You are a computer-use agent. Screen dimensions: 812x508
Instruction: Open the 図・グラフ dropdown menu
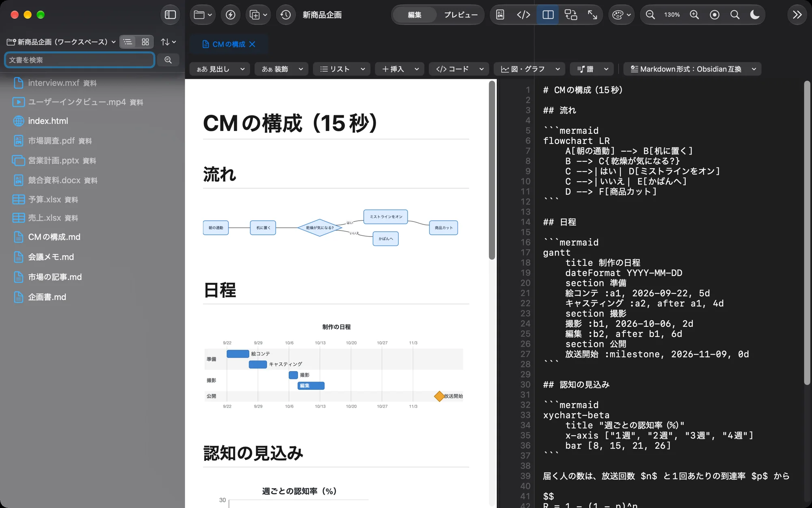click(x=530, y=69)
